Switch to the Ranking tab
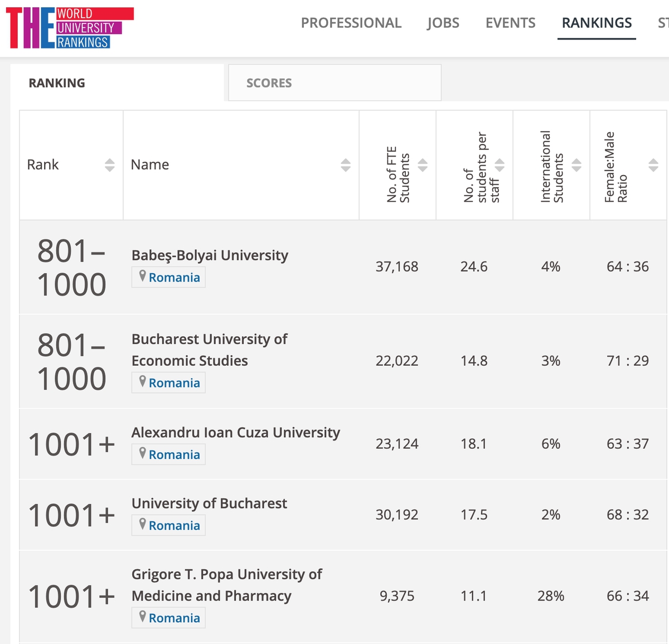The height and width of the screenshot is (644, 669). coord(117,83)
